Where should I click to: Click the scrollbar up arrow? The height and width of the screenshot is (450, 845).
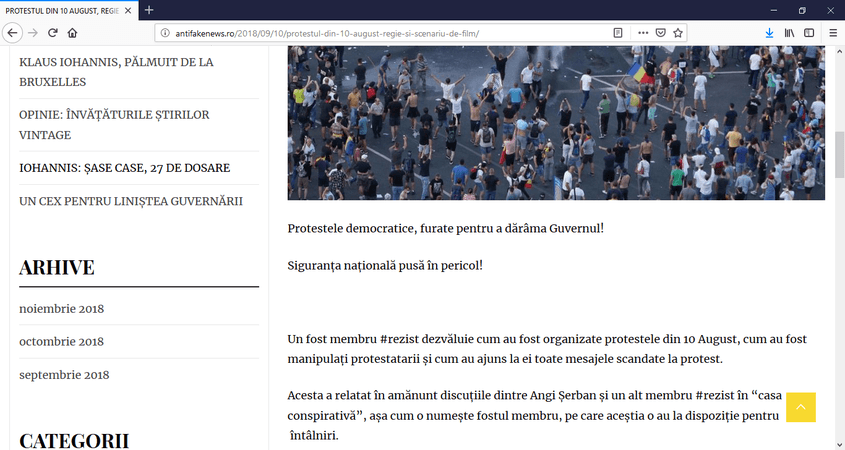[839, 52]
